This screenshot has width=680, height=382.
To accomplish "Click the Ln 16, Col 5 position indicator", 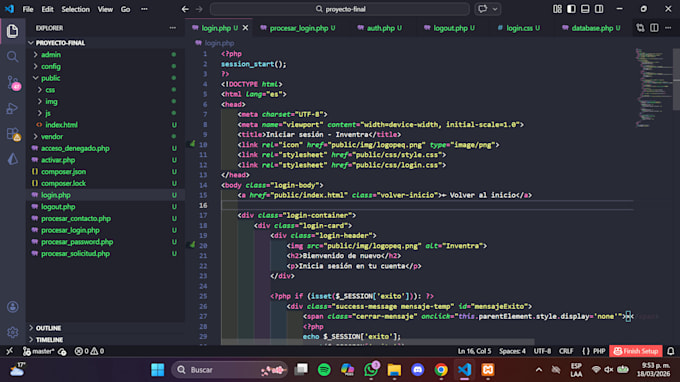I will point(474,351).
